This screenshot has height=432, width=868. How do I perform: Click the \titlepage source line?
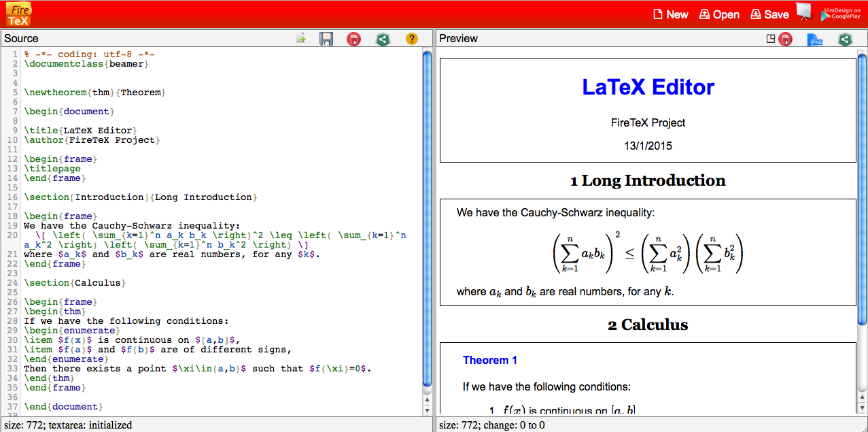coord(52,169)
